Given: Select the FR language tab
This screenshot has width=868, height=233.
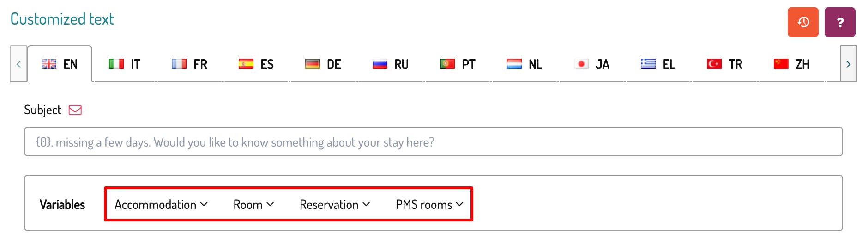Looking at the screenshot, I should point(190,64).
